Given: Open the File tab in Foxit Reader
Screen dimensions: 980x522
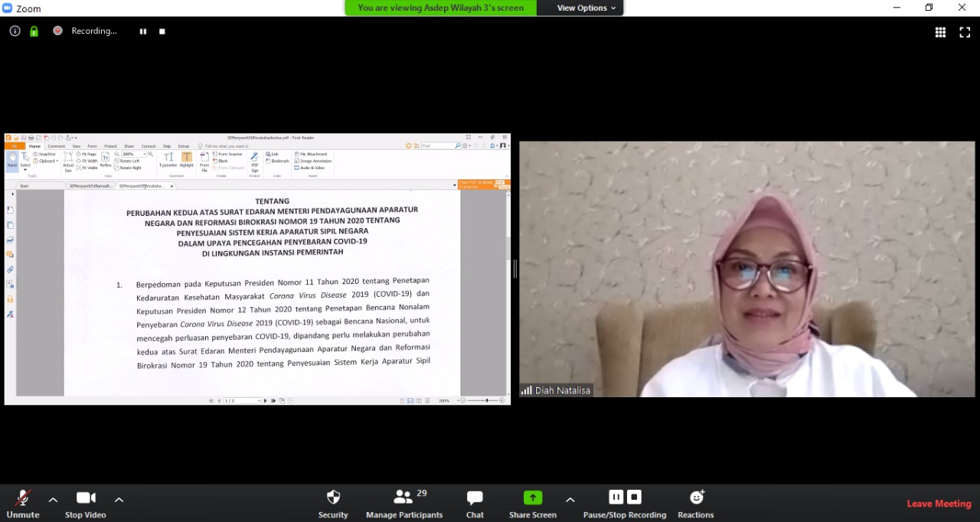Looking at the screenshot, I should click(x=15, y=146).
